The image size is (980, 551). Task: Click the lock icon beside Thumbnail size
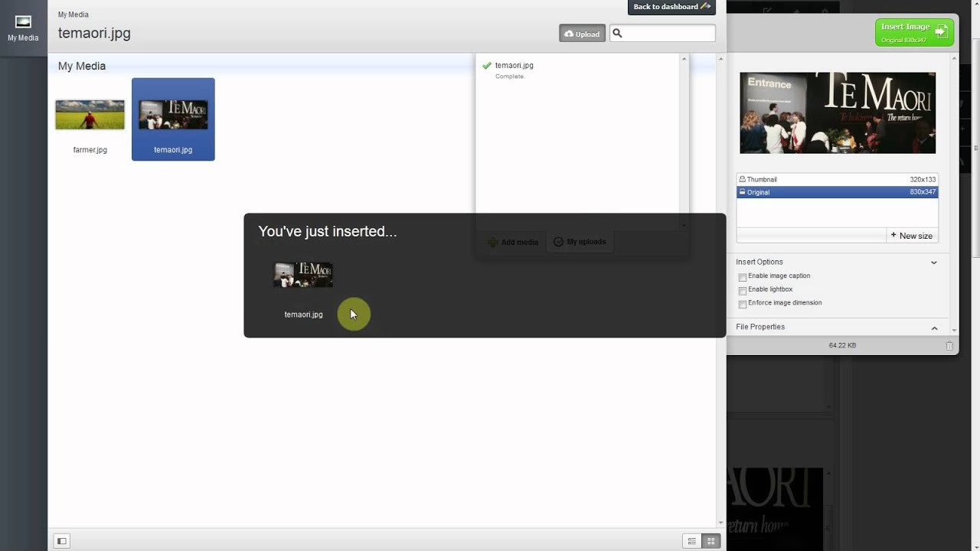(742, 179)
